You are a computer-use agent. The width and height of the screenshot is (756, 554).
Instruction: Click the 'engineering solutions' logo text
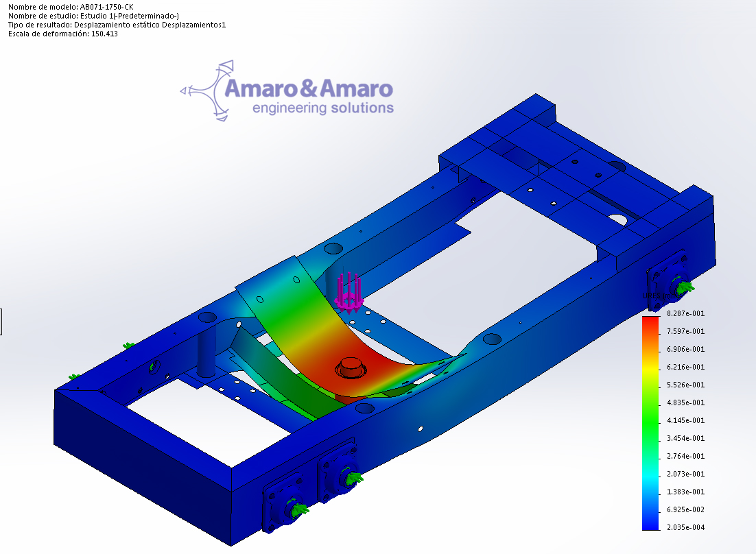[x=323, y=108]
